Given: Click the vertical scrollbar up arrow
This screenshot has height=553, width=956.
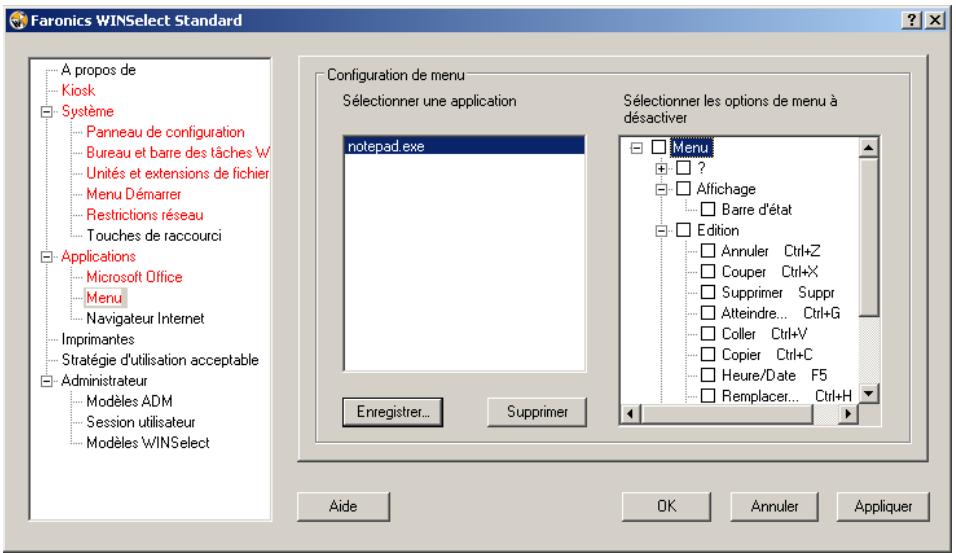Looking at the screenshot, I should coord(868,148).
